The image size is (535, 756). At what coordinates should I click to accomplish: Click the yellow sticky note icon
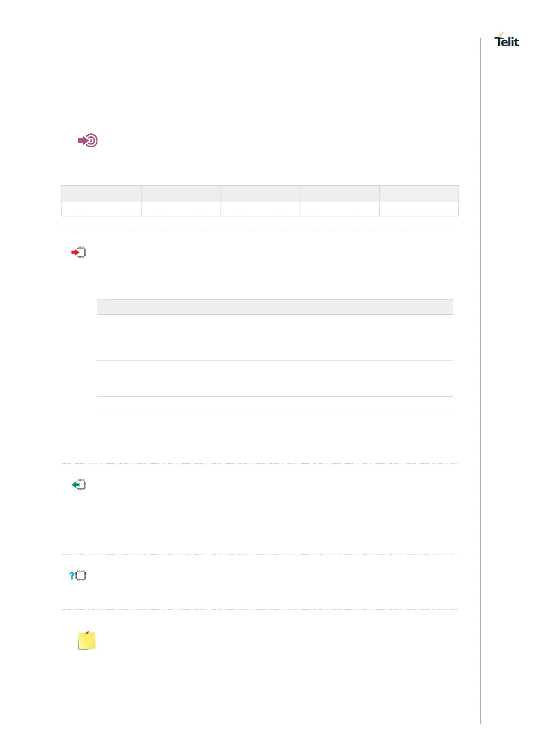point(87,641)
